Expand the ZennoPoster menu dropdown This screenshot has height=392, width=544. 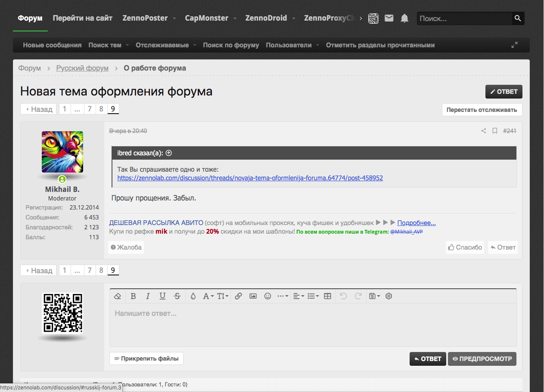click(x=174, y=18)
